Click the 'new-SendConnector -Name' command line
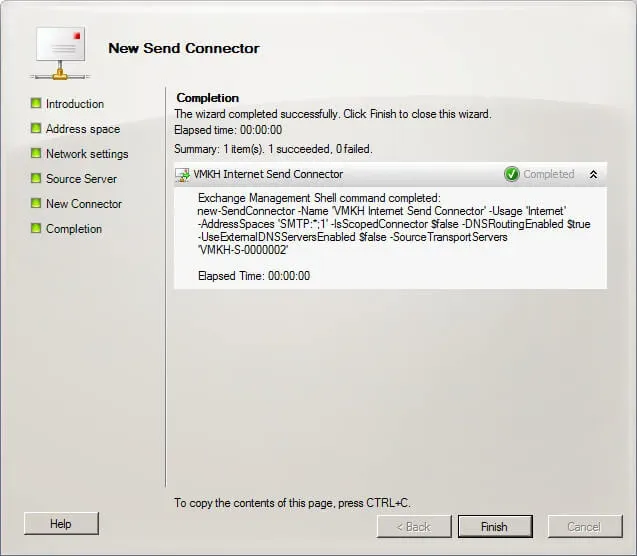The image size is (637, 556). click(x=381, y=211)
